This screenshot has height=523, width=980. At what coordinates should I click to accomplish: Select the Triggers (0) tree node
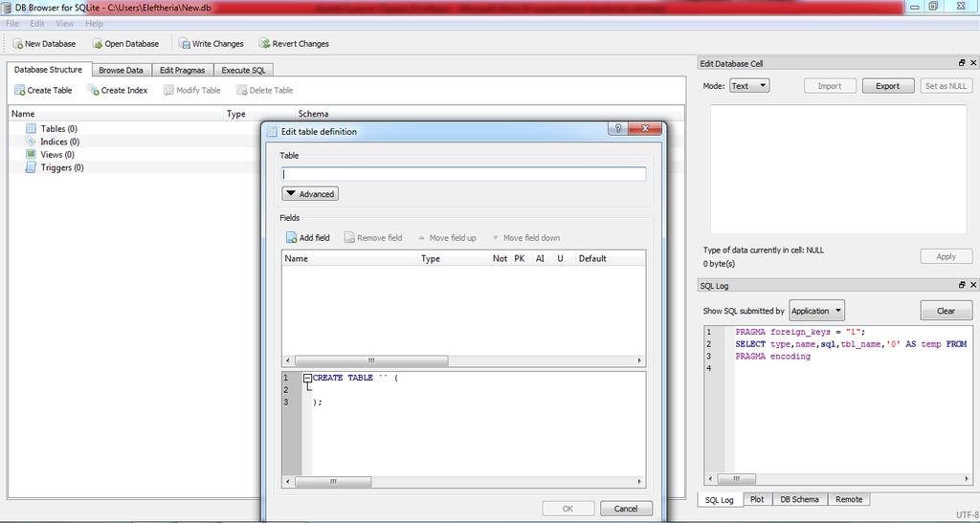pos(62,167)
